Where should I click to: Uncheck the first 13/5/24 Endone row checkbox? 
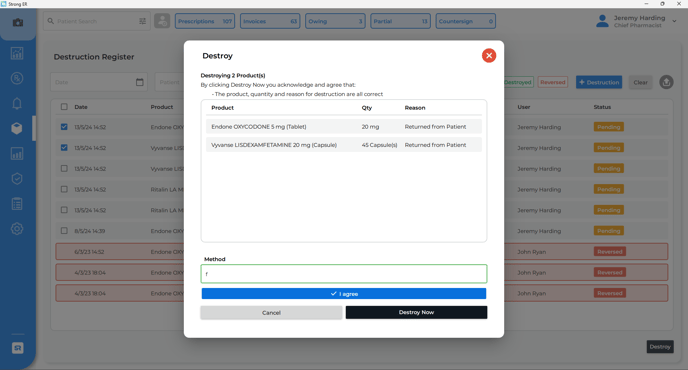(x=64, y=127)
